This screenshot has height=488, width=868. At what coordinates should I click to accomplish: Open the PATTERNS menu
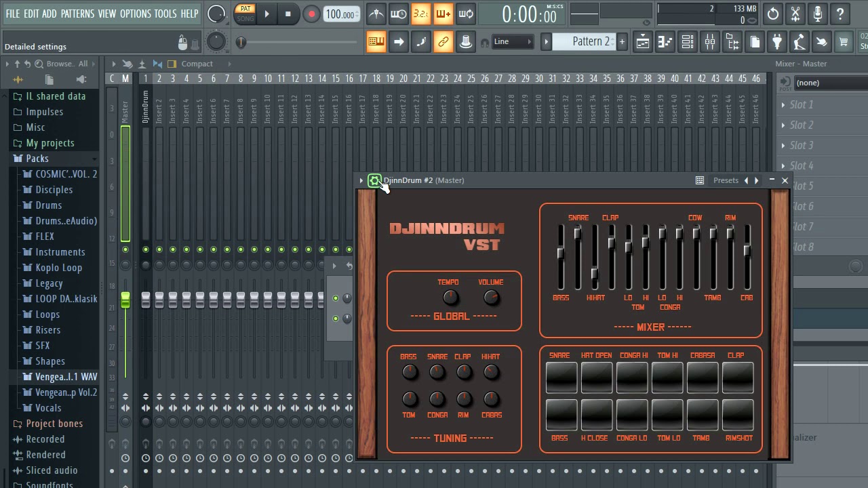click(x=78, y=14)
